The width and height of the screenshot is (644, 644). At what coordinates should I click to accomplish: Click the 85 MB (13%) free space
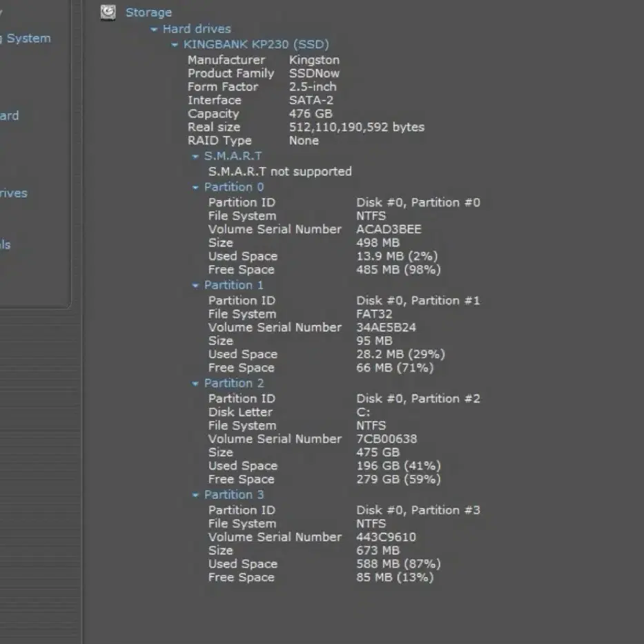[395, 578]
